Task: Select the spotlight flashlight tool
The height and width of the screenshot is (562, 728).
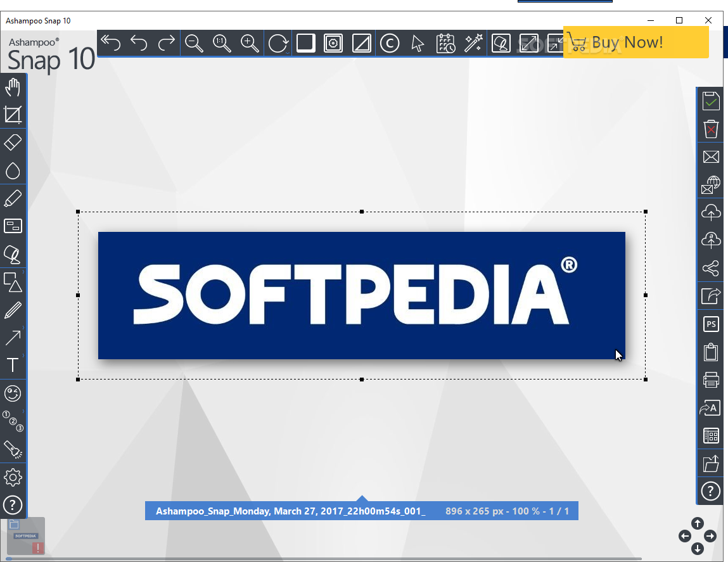Action: click(x=13, y=450)
